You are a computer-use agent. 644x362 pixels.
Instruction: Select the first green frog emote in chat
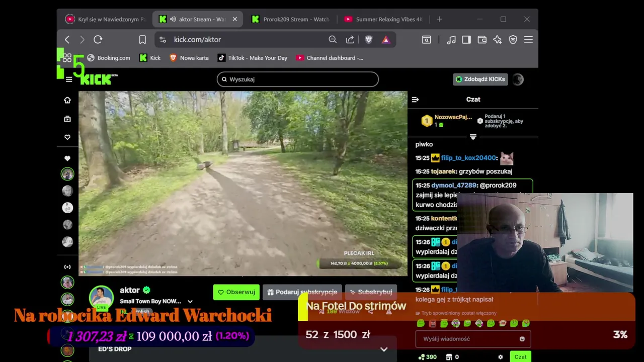click(x=421, y=324)
